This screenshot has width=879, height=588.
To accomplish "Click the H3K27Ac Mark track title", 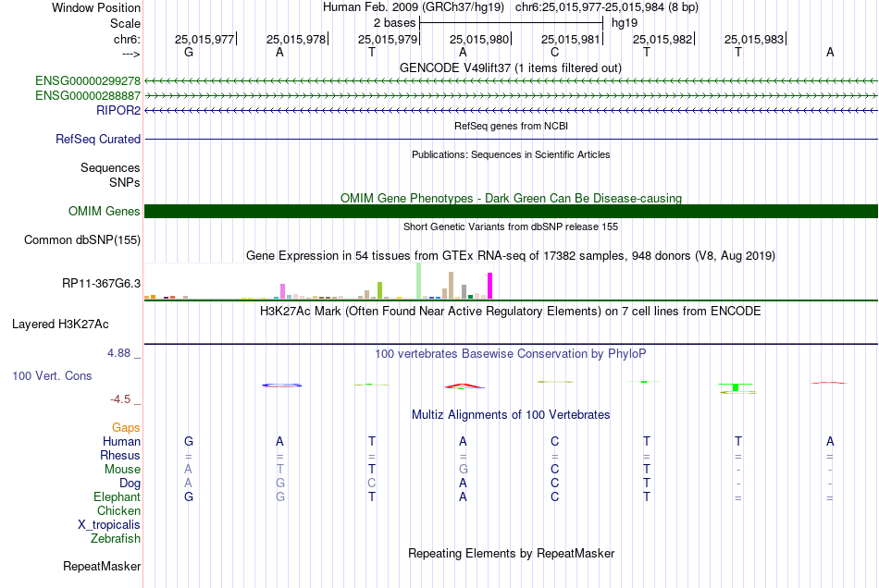I will (511, 312).
